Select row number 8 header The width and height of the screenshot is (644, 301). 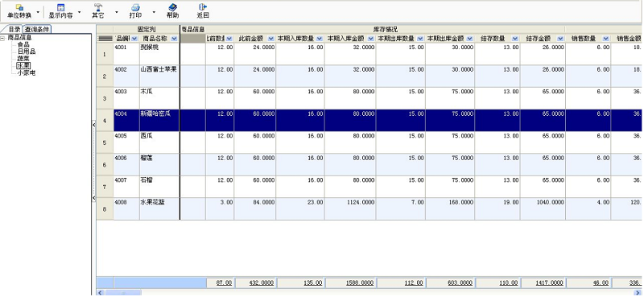105,209
